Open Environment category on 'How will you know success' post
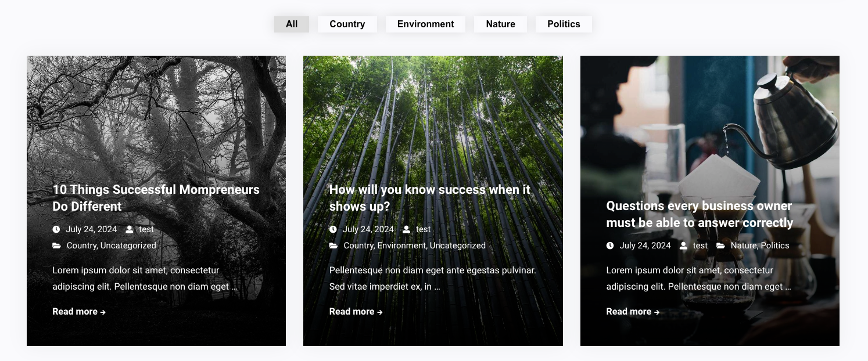 click(401, 246)
